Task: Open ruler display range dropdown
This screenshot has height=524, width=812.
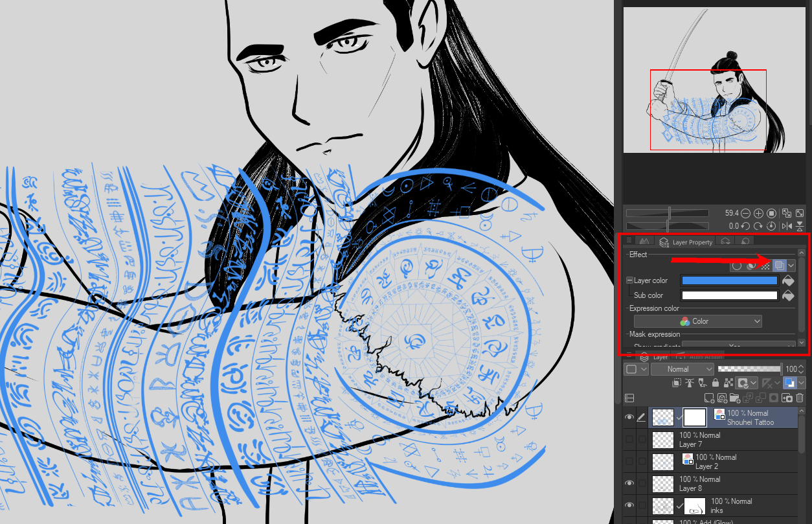Action: tap(772, 383)
